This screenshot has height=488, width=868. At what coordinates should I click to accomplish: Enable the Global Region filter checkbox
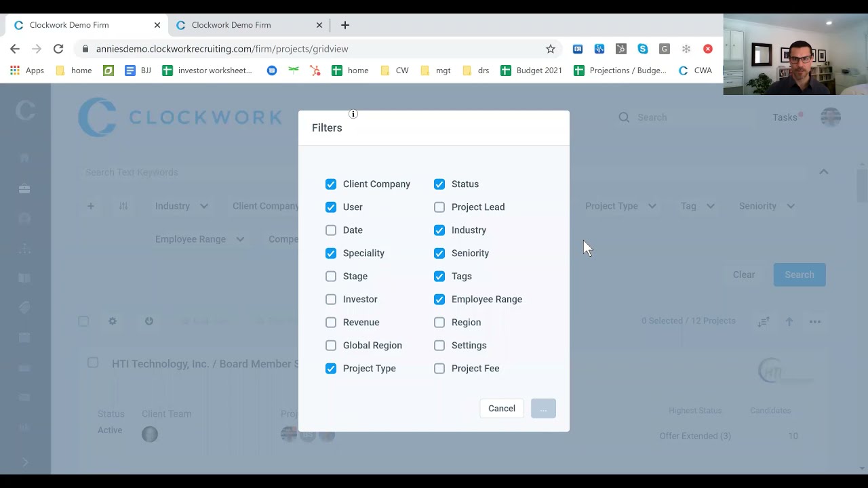point(331,346)
